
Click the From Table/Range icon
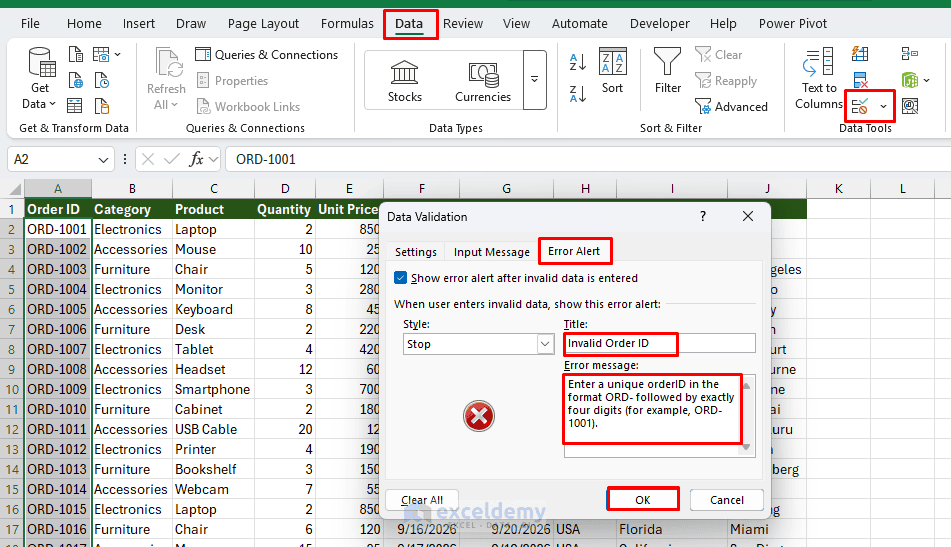click(x=75, y=106)
